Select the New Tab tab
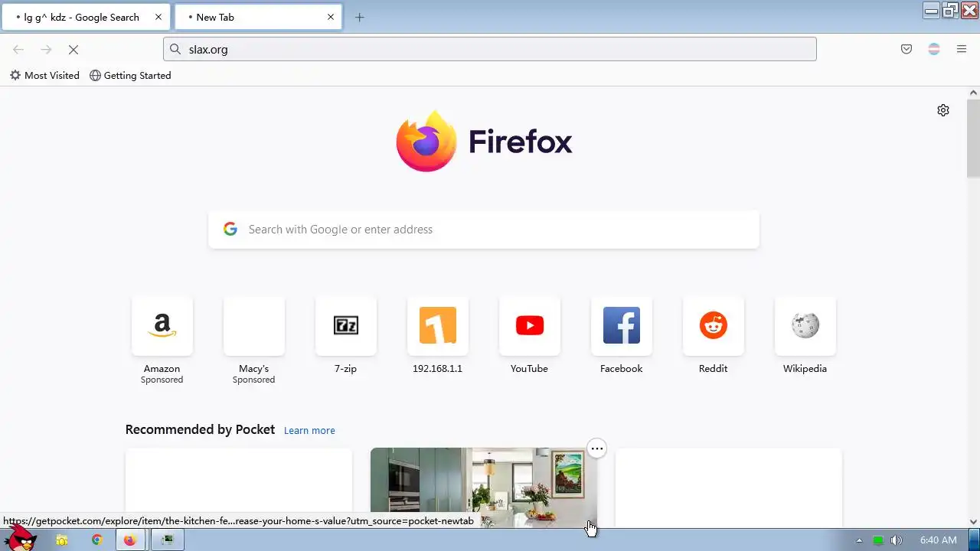980x551 pixels. coord(258,17)
